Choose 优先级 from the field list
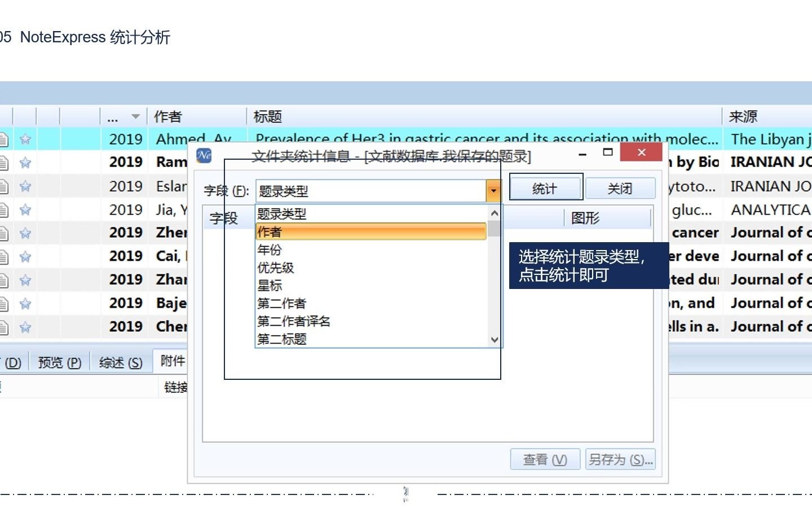Viewport: 812px width, 508px height. pyautogui.click(x=370, y=268)
